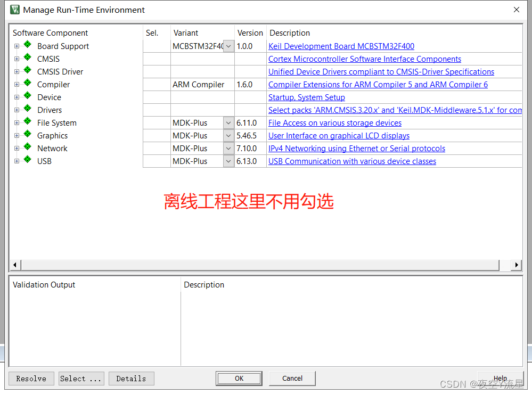Click the Sel. column header
This screenshot has width=532, height=394.
(152, 33)
